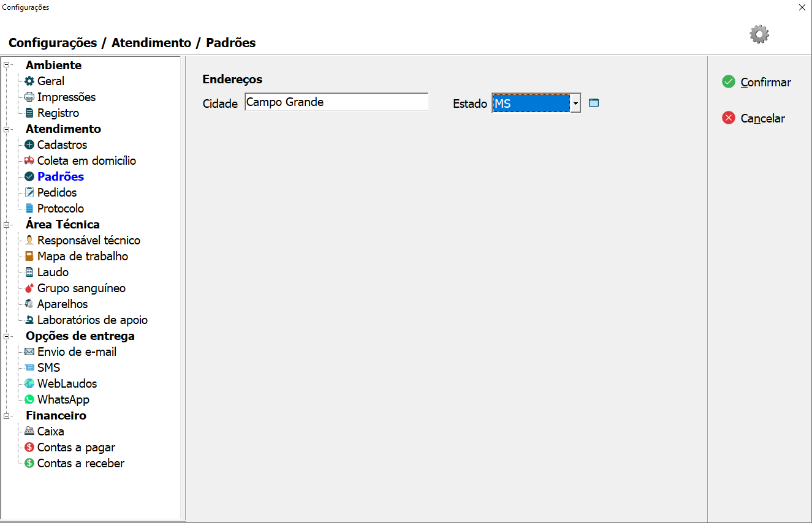Collapse the Ambiente tree section

coord(7,65)
